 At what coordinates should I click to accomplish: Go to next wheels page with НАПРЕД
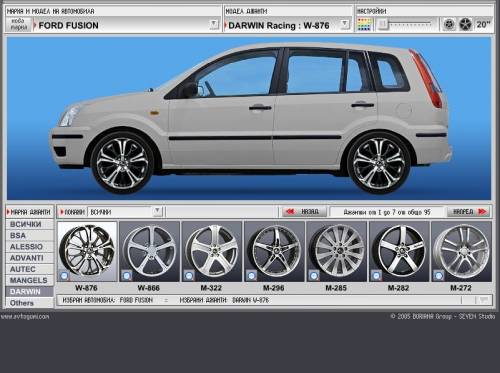tap(469, 212)
